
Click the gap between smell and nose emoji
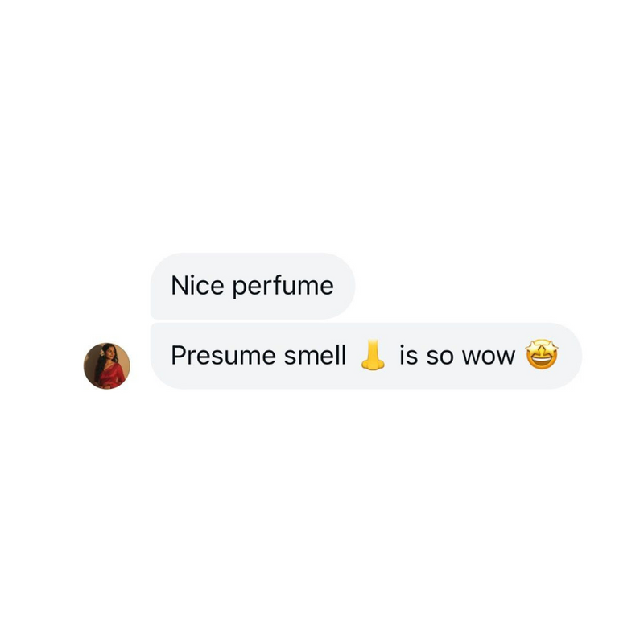[353, 356]
